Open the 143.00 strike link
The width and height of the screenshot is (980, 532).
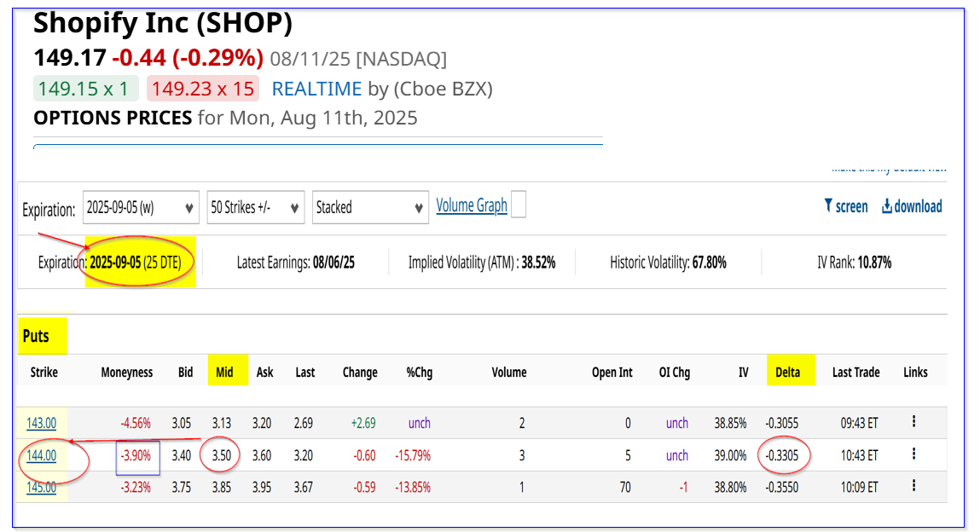(41, 424)
